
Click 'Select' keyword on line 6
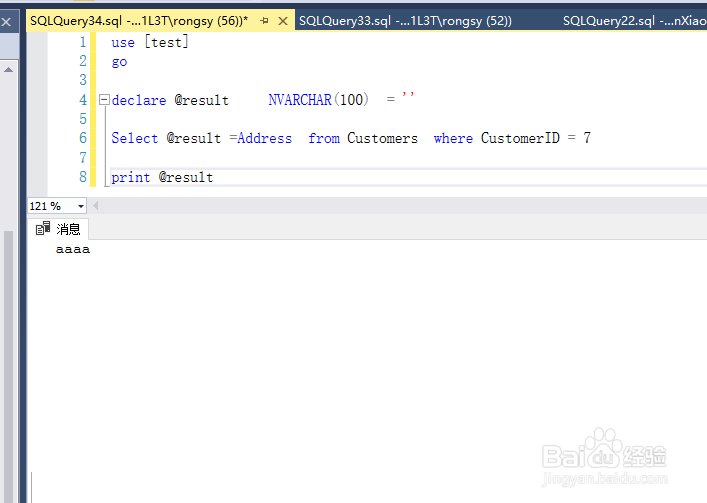[x=135, y=138]
